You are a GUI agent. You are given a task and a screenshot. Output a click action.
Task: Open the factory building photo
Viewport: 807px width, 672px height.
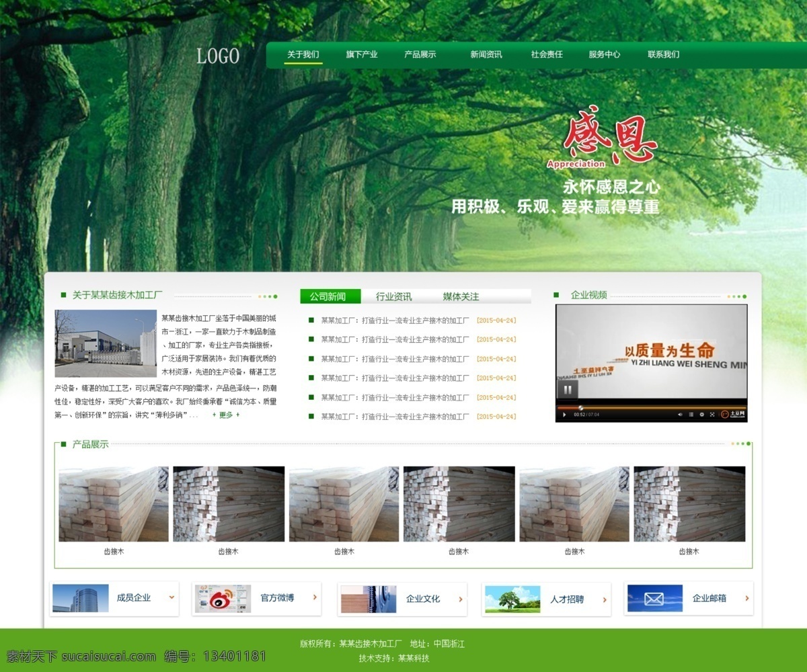[106, 343]
